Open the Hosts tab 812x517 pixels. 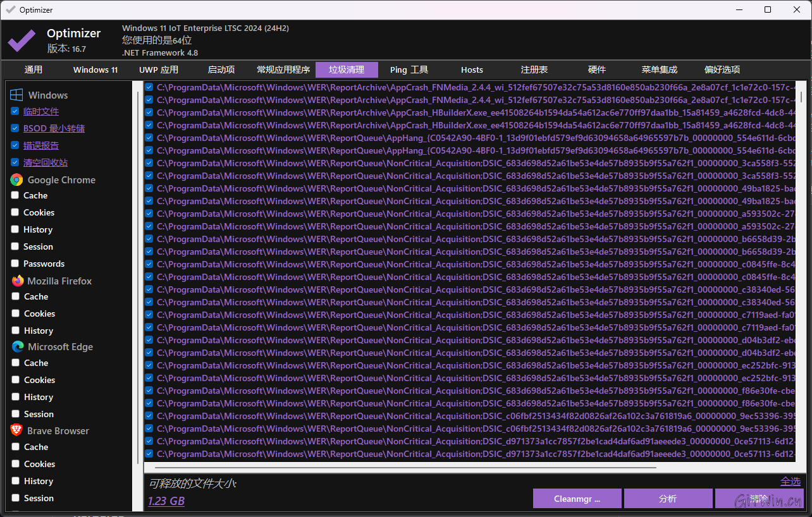click(x=472, y=70)
